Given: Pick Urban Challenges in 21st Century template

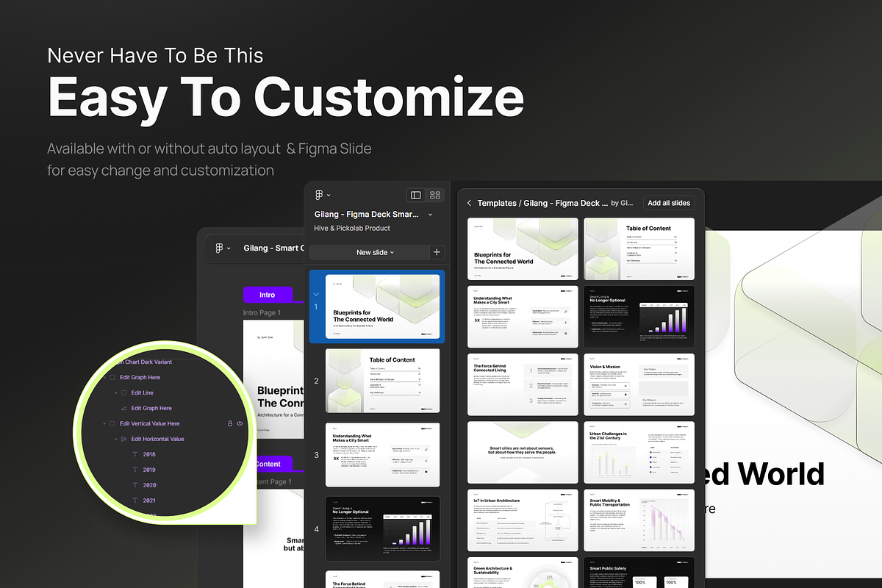Looking at the screenshot, I should (x=639, y=453).
